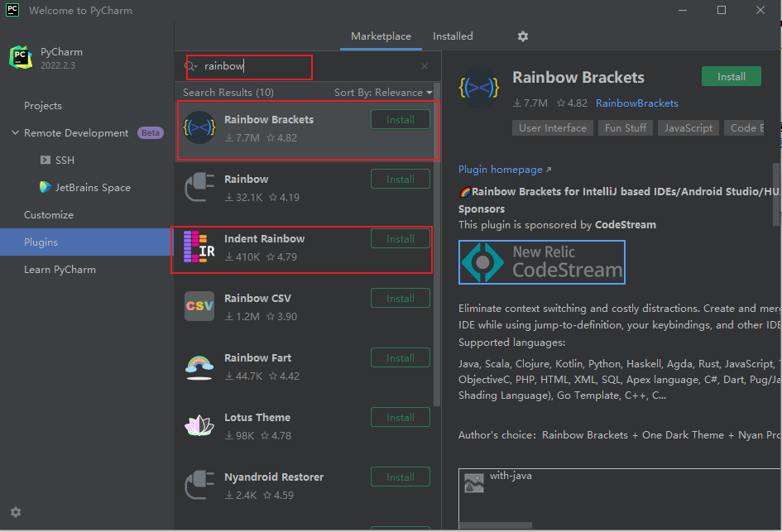
Task: Click the PyCharm title bar app icon
Action: point(12,10)
